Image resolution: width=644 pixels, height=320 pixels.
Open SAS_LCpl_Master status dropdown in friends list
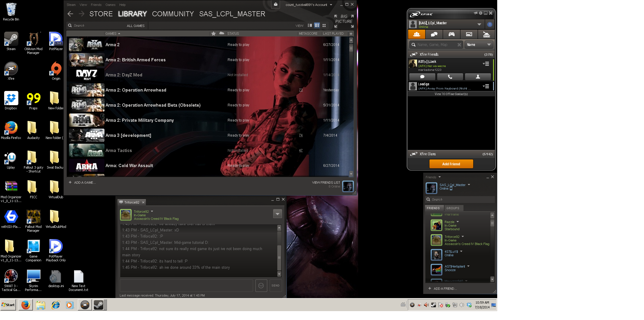point(469,185)
